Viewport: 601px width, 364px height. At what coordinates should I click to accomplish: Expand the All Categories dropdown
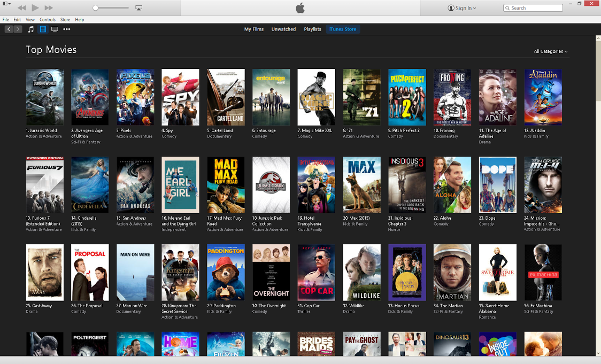[x=550, y=51]
